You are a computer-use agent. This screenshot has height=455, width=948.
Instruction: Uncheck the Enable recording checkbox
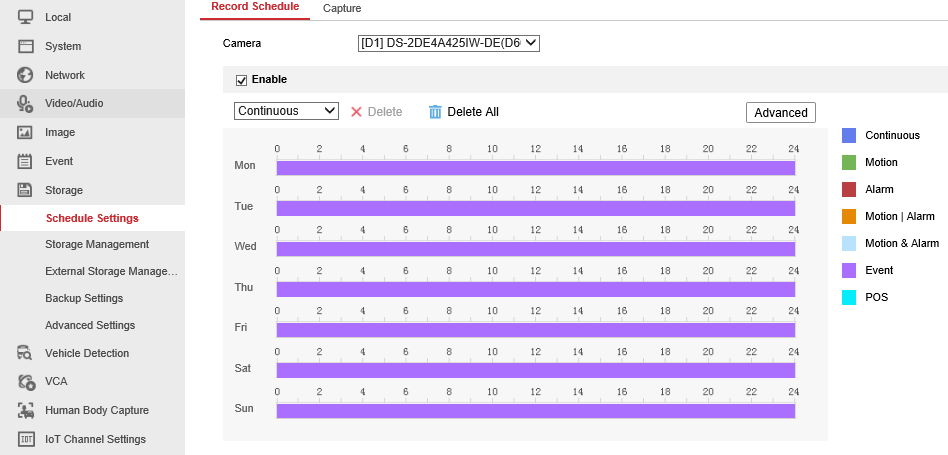pyautogui.click(x=241, y=80)
